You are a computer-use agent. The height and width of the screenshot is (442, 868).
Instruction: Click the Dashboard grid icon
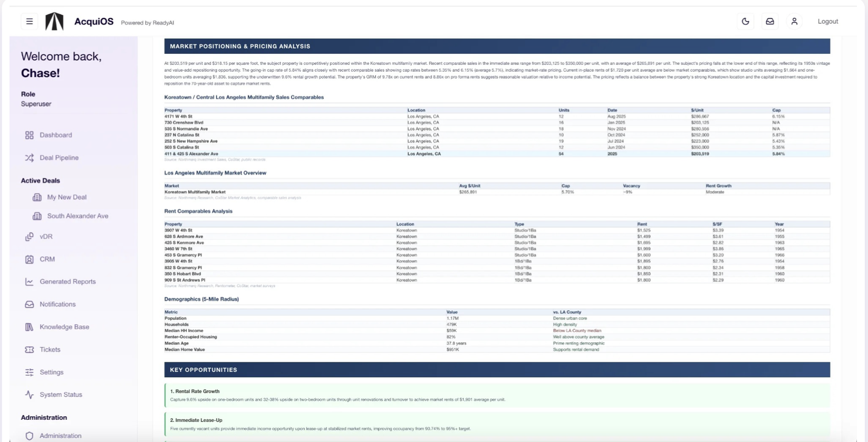pos(30,135)
